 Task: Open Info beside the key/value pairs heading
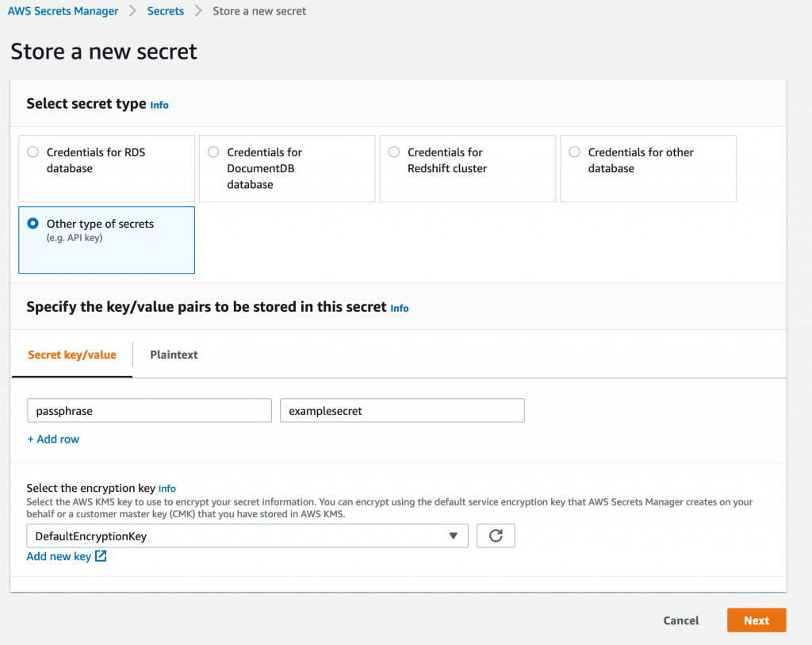[x=399, y=309]
